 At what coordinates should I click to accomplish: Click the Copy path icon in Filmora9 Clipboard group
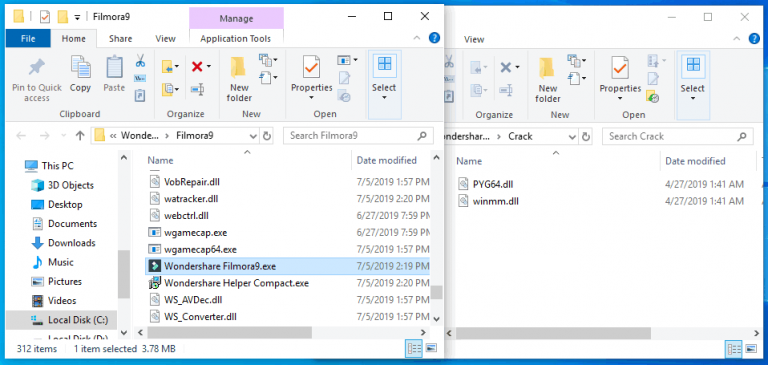pyautogui.click(x=140, y=78)
